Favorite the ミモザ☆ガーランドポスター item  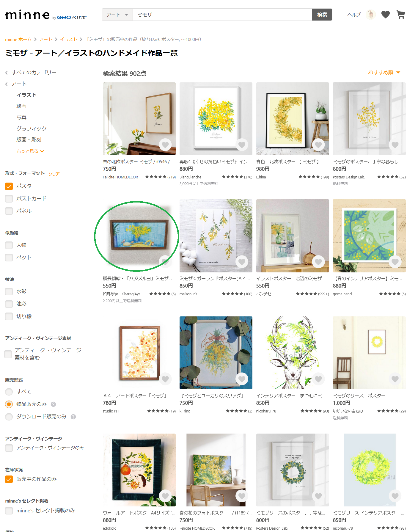(242, 262)
